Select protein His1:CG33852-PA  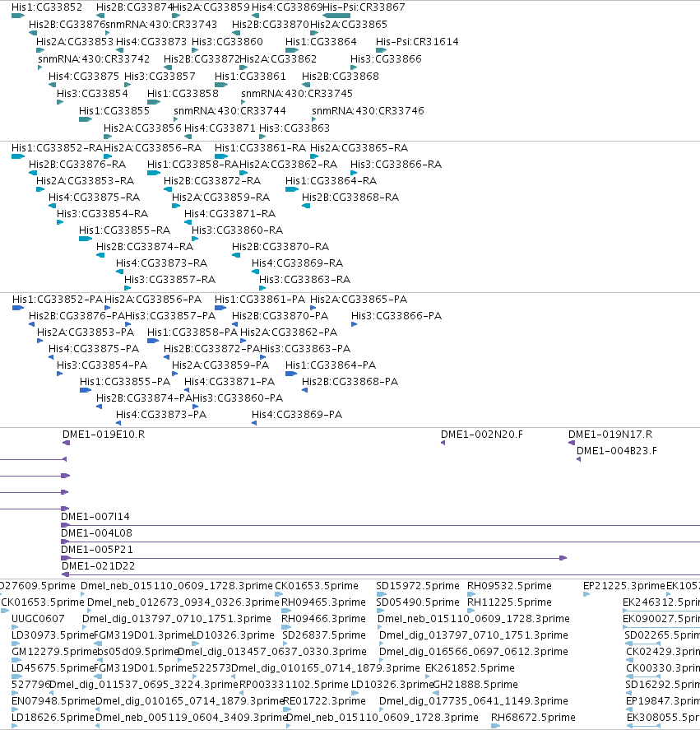coord(58,300)
